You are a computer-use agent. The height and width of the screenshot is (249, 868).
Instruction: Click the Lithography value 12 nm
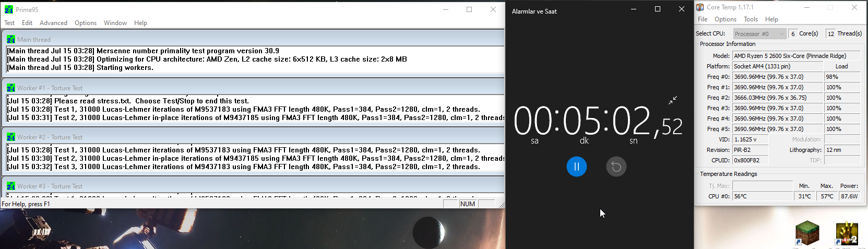coord(842,150)
